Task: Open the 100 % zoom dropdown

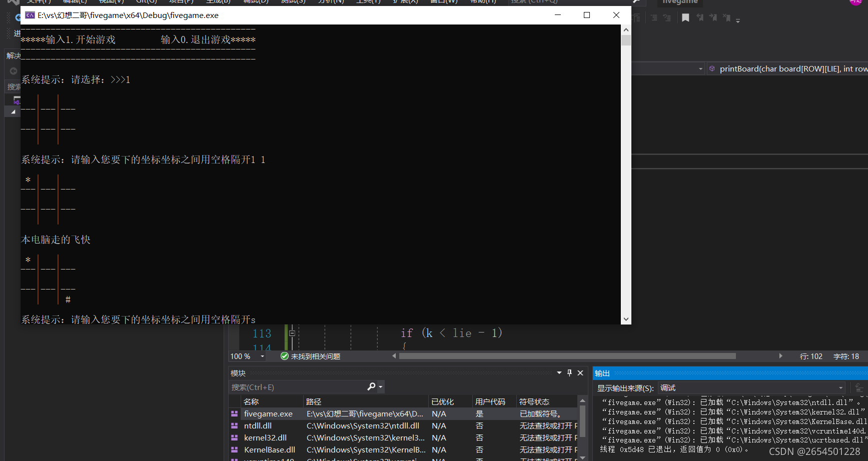Action: click(x=262, y=356)
